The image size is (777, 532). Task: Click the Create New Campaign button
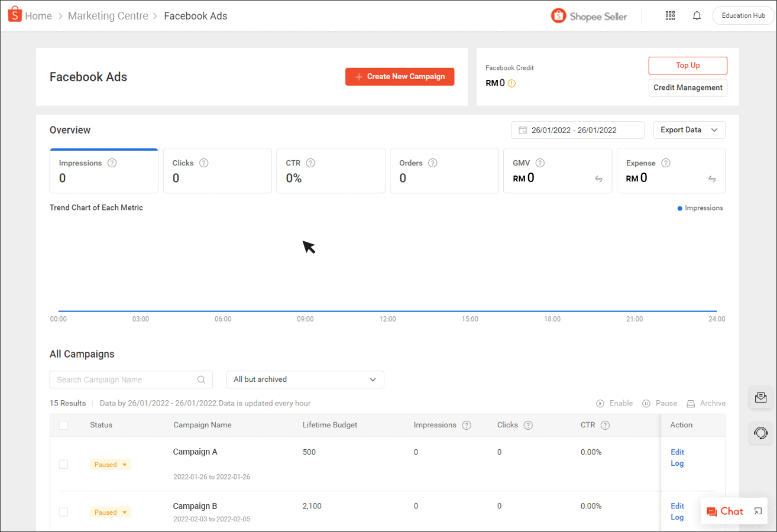[399, 76]
